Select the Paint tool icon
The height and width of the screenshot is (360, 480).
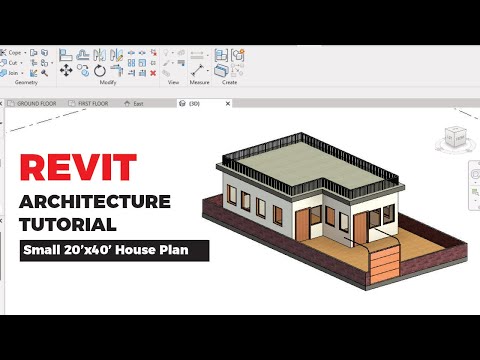click(44, 63)
